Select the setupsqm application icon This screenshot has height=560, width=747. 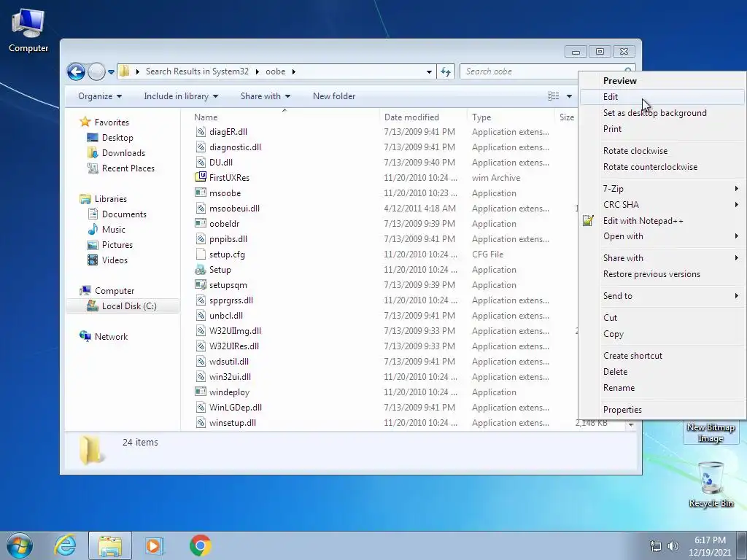click(x=201, y=285)
